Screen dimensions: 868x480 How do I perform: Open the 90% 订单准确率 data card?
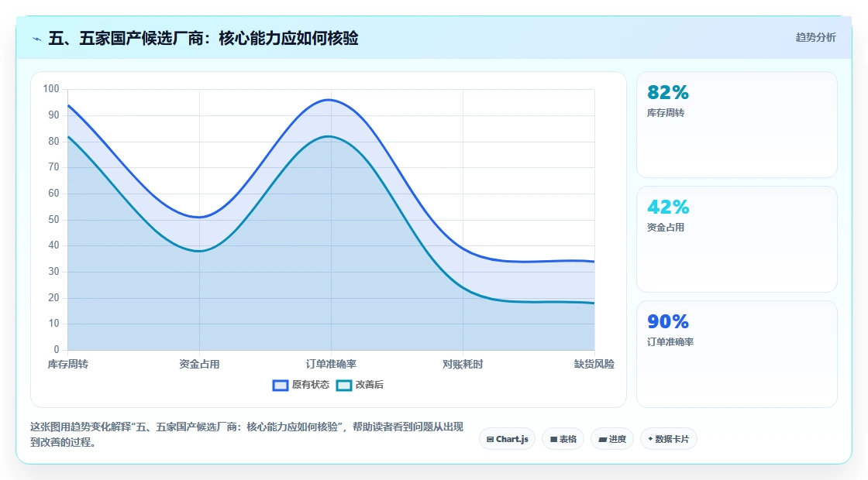pos(737,354)
